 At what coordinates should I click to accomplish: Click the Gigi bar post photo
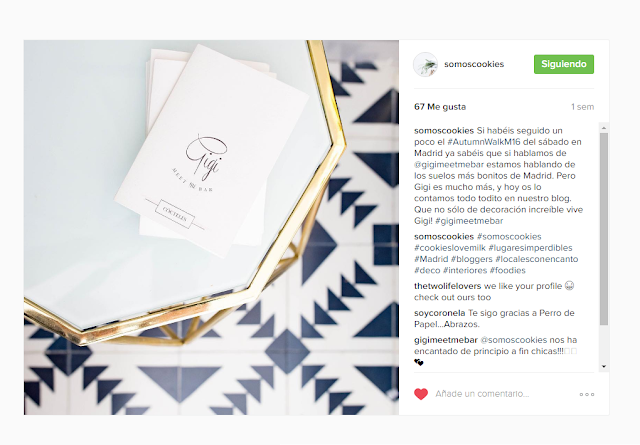[x=211, y=227]
